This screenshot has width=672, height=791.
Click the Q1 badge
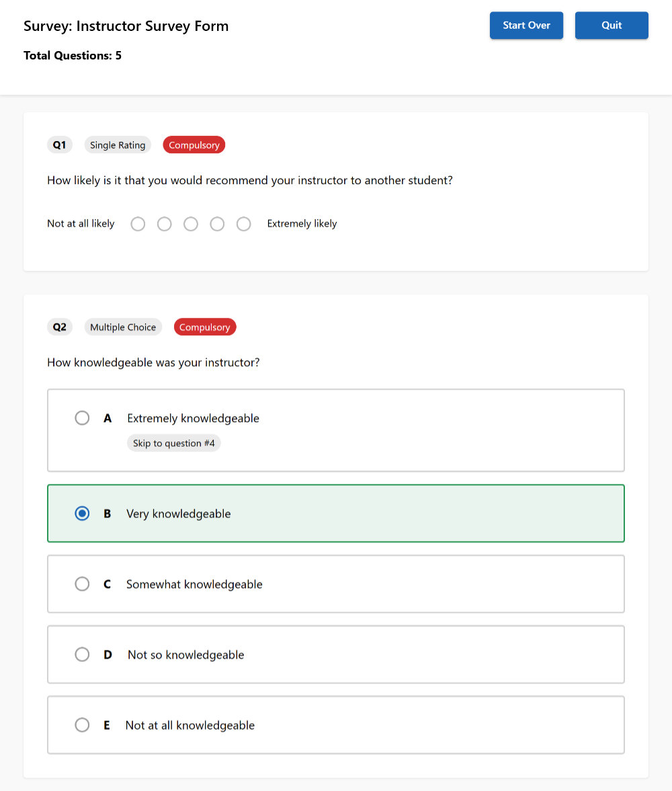coord(60,144)
